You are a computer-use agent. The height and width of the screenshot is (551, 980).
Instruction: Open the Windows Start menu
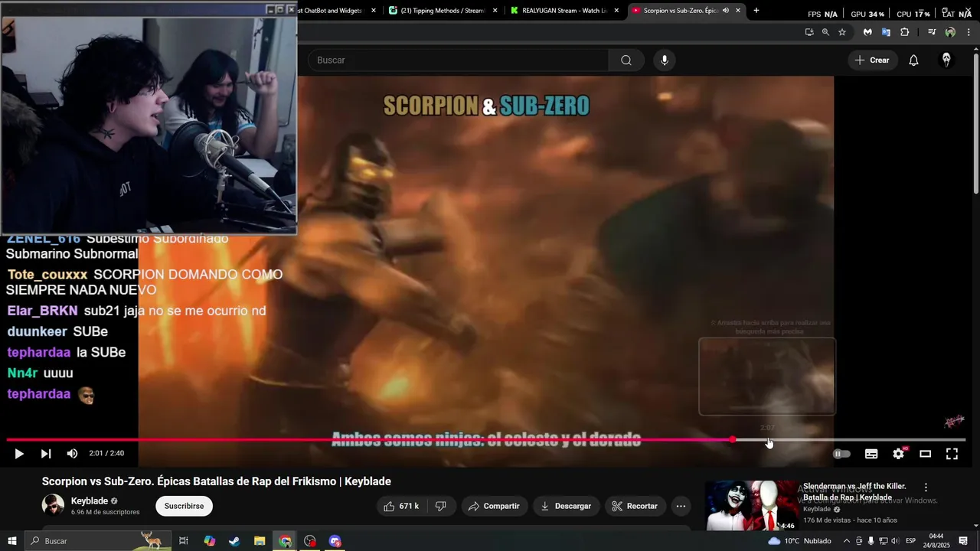coord(11,541)
